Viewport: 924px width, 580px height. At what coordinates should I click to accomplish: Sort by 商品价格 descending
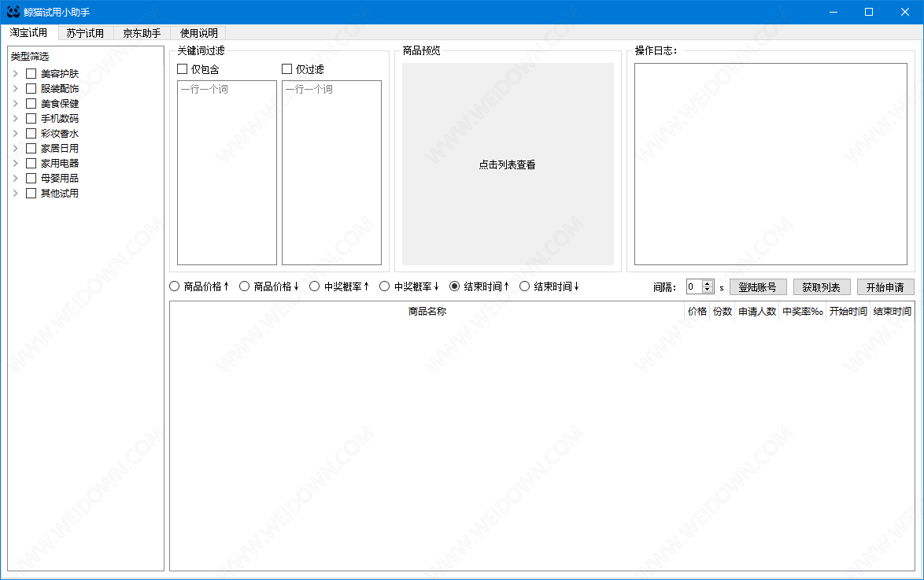pos(245,286)
